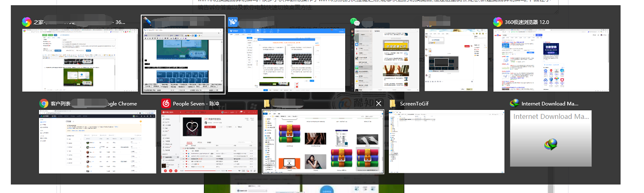Open the People Seven music player thumbnail
Screen dimensions: 644x193
pyautogui.click(x=206, y=141)
